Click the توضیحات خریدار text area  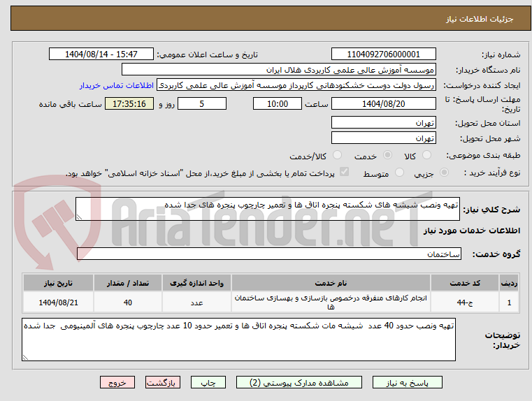click(x=238, y=340)
